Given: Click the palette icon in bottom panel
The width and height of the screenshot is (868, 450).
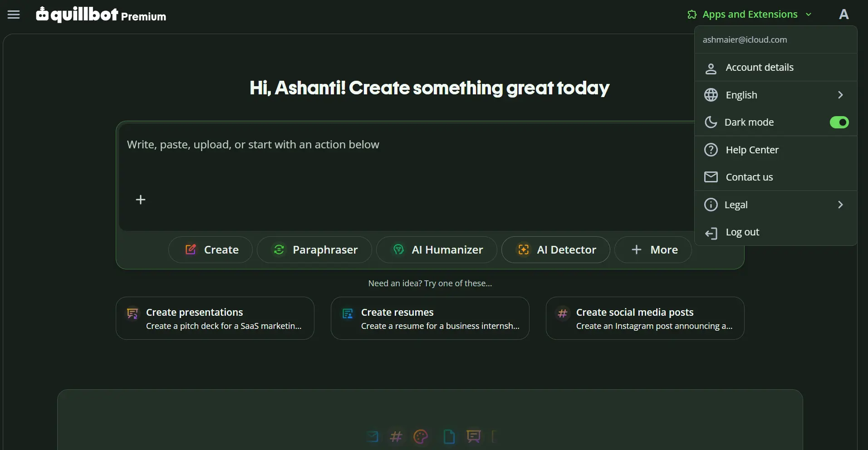Looking at the screenshot, I should [421, 436].
